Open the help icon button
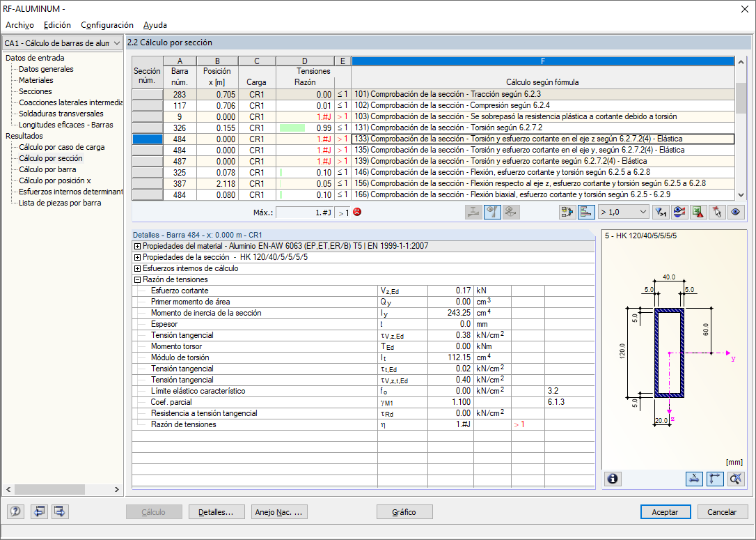This screenshot has height=540, width=756. 15,511
